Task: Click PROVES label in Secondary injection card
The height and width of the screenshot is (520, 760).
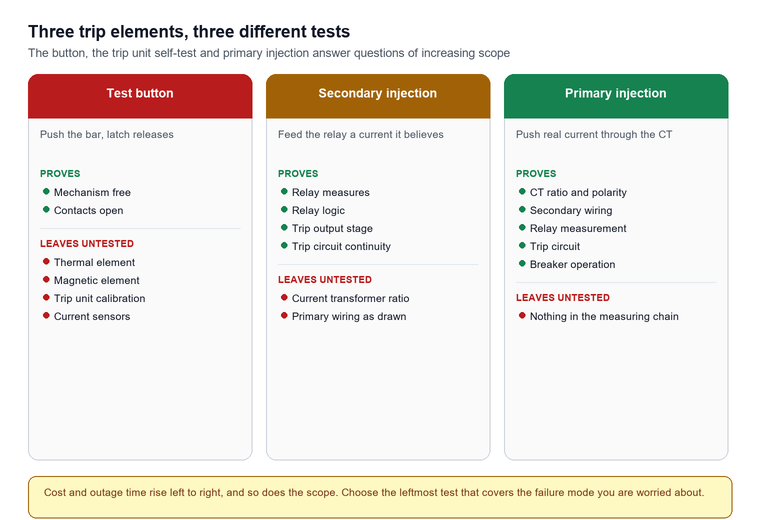Action: pyautogui.click(x=298, y=173)
